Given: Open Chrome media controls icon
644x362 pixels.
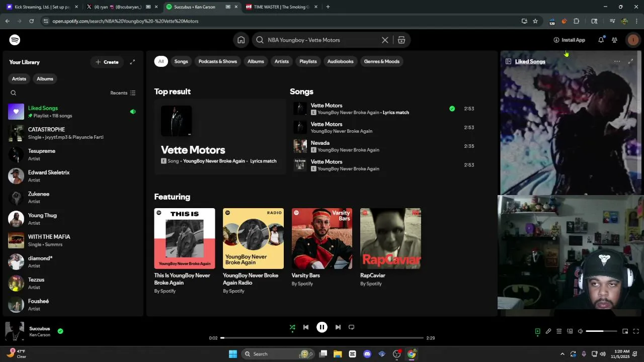Looking at the screenshot, I should click(x=612, y=21).
